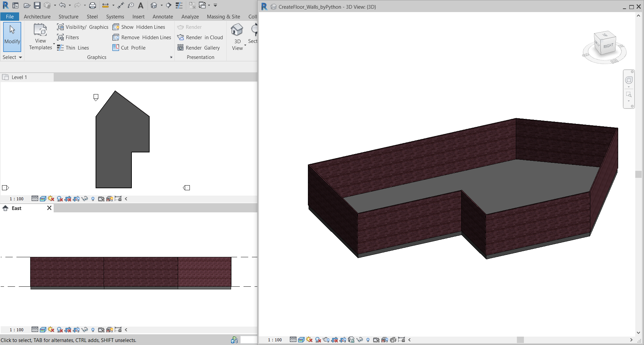Viewport: 644px width, 345px height.
Task: Expand the Undo history dropdown arrow
Action: (x=70, y=5)
